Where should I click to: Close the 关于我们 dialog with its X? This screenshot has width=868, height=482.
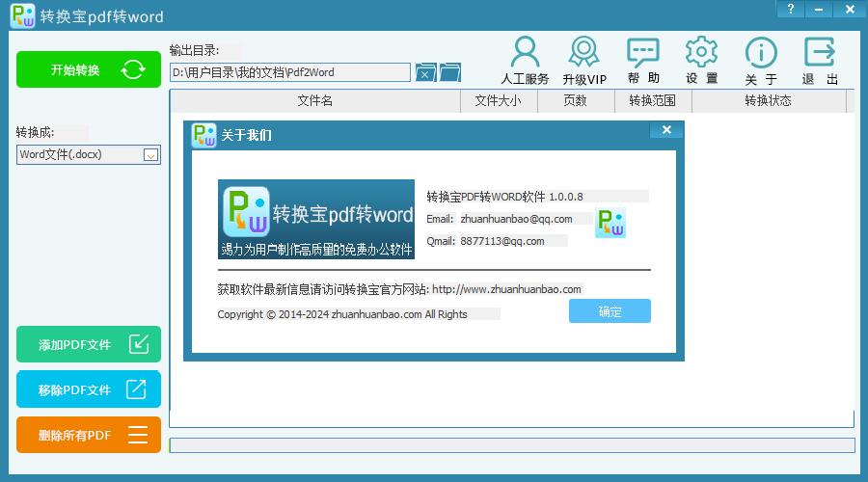tap(666, 129)
